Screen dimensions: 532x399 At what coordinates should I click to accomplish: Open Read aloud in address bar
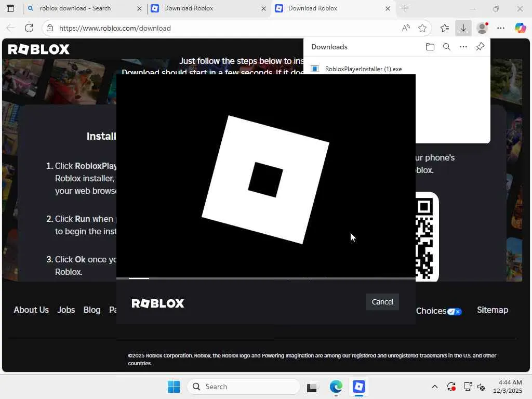pos(406,28)
